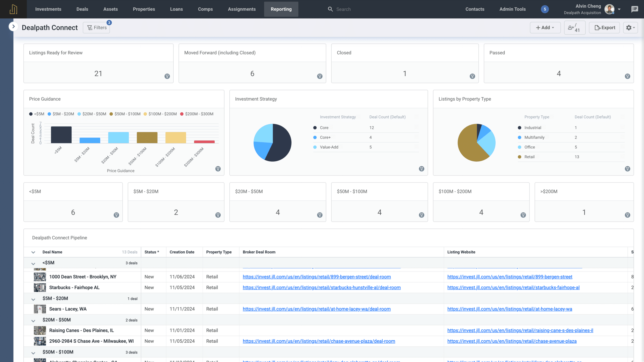Toggle the Core legend entry in Investment Strategy
The width and height of the screenshot is (644, 362).
[324, 127]
